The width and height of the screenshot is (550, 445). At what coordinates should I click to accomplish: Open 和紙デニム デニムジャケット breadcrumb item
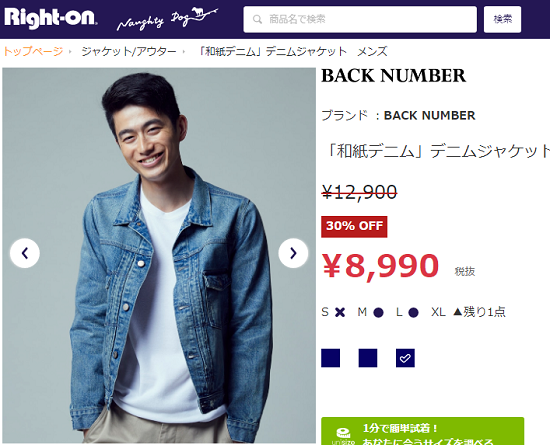[292, 52]
